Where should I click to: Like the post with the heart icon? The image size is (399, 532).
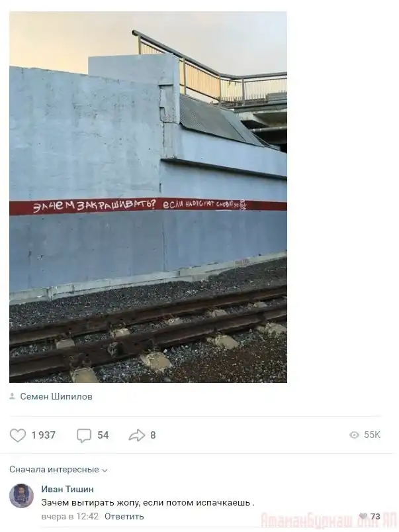point(18,435)
